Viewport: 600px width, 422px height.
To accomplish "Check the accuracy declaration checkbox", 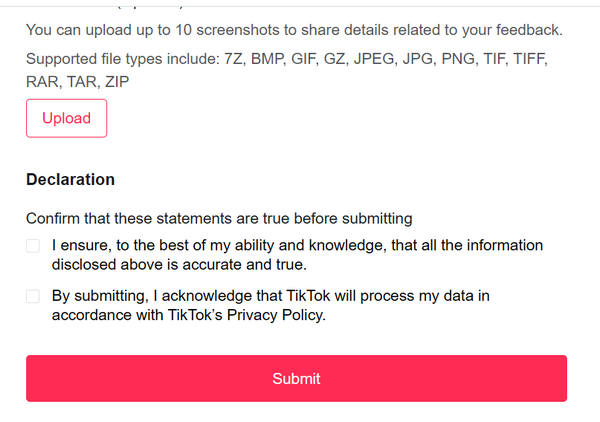I will [x=33, y=246].
